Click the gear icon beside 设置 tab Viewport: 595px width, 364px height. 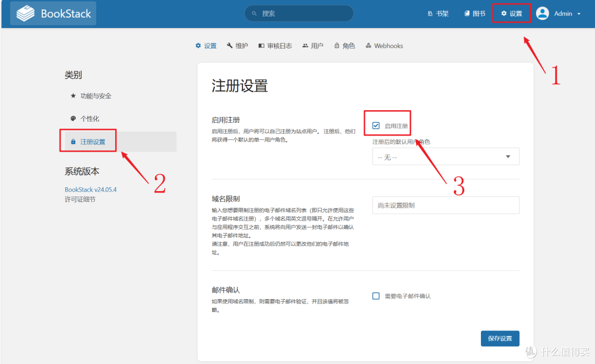(x=198, y=46)
